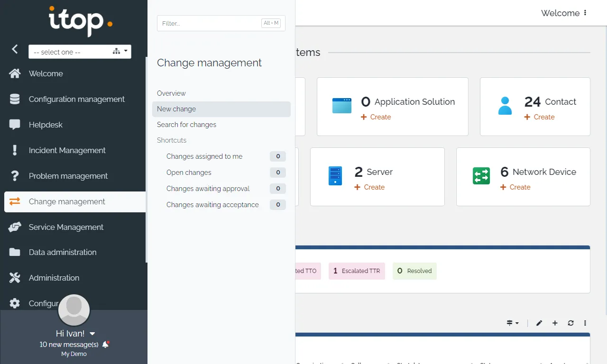The height and width of the screenshot is (364, 607).
Task: Open Changes awaiting approval shortcut
Action: point(208,189)
